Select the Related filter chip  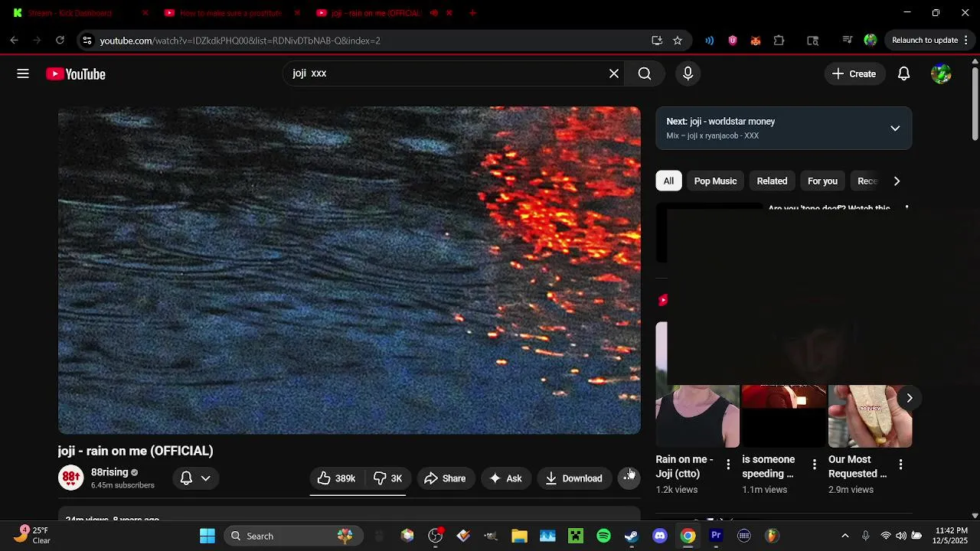pyautogui.click(x=772, y=181)
